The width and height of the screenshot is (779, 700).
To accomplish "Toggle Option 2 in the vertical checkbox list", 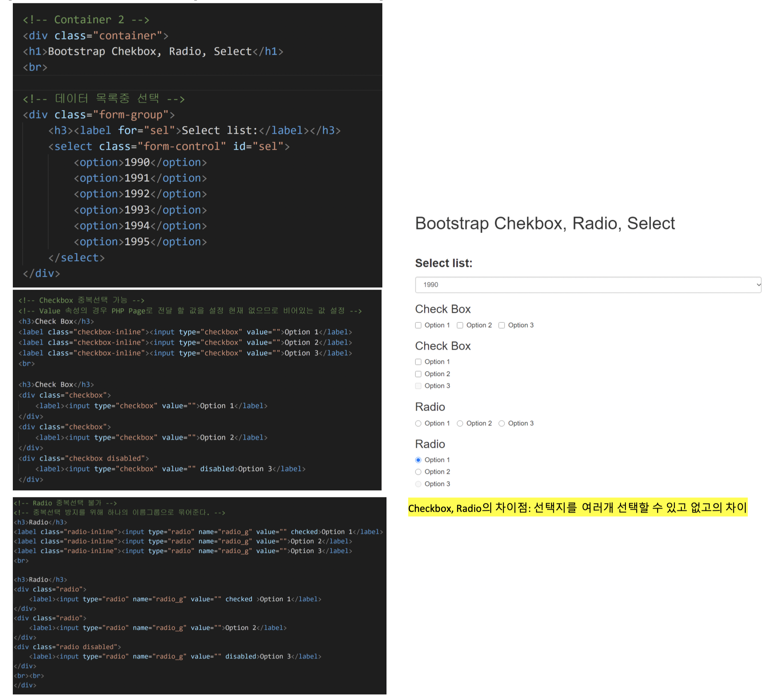I will pos(418,374).
